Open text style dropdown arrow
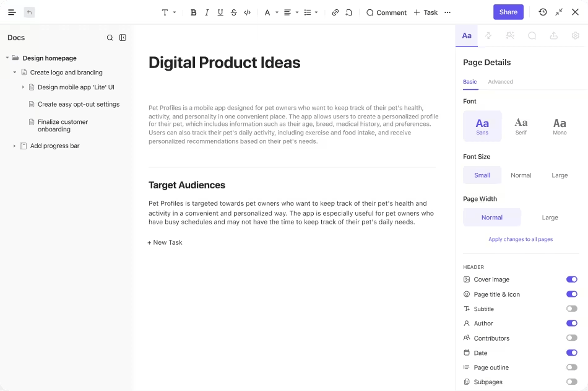 click(175, 12)
